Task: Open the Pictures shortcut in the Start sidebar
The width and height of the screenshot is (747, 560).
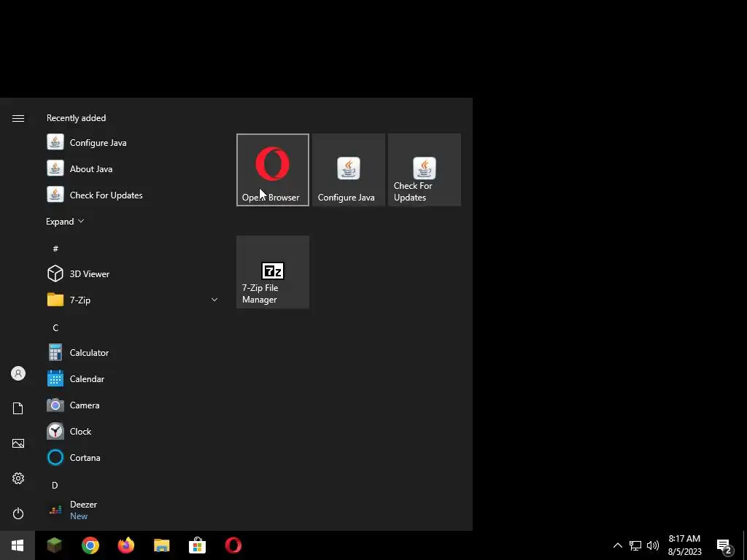Action: (18, 443)
